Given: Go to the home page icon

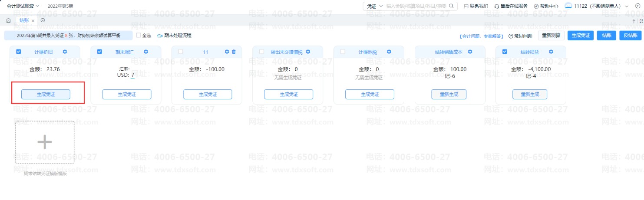Looking at the screenshot, I should click(9, 20).
